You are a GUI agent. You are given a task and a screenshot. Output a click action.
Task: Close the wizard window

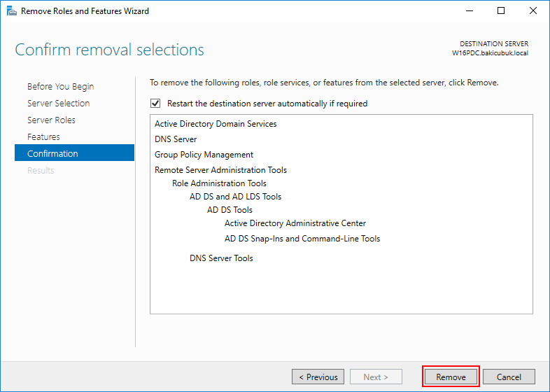tap(533, 11)
